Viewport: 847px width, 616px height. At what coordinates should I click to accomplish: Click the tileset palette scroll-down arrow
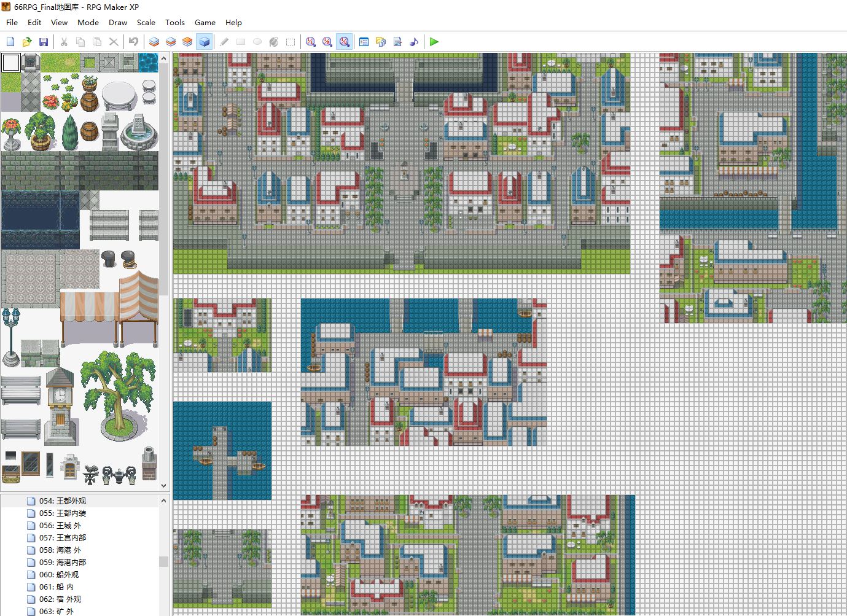point(163,486)
